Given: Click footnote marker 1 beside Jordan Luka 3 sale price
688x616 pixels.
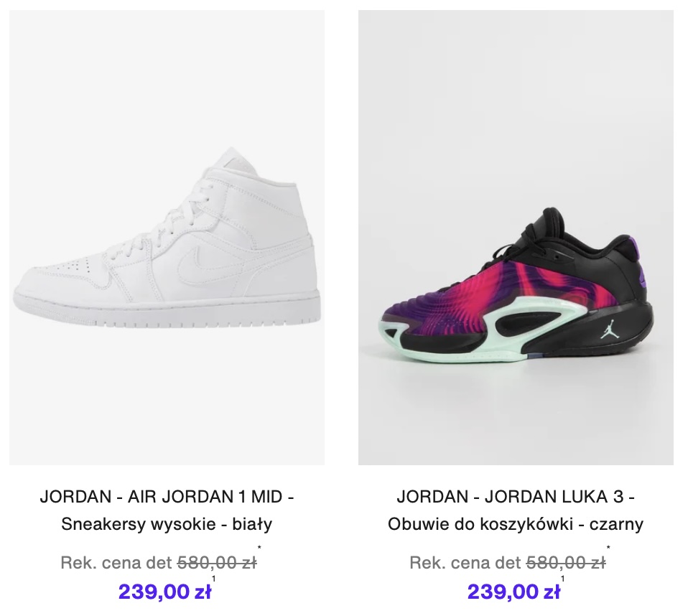Looking at the screenshot, I should click(x=563, y=579).
